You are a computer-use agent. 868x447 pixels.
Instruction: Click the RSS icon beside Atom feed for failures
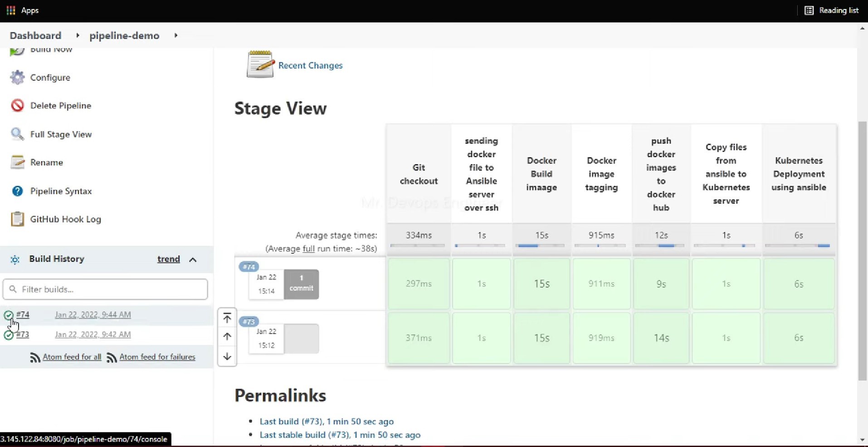112,358
